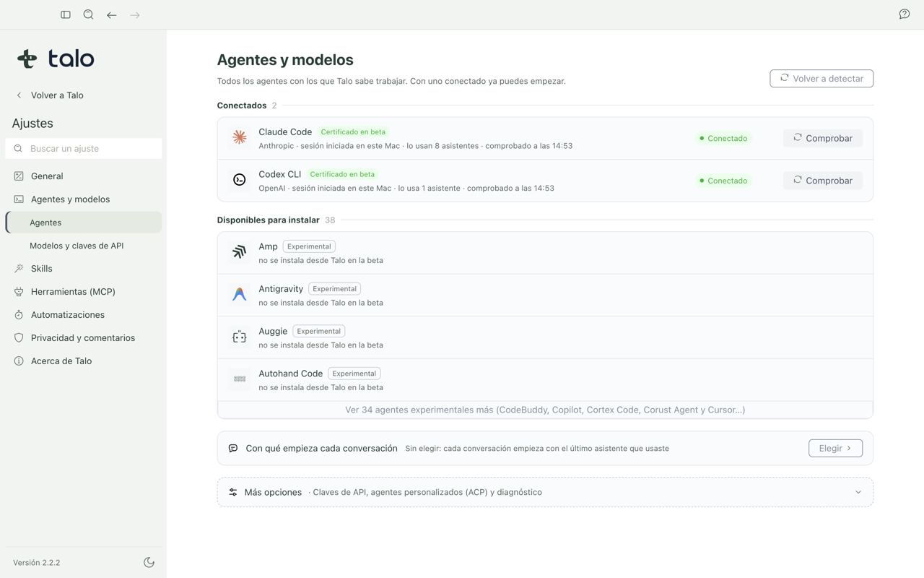The width and height of the screenshot is (924, 578).
Task: Open Modelos y claves de API
Action: click(x=84, y=246)
